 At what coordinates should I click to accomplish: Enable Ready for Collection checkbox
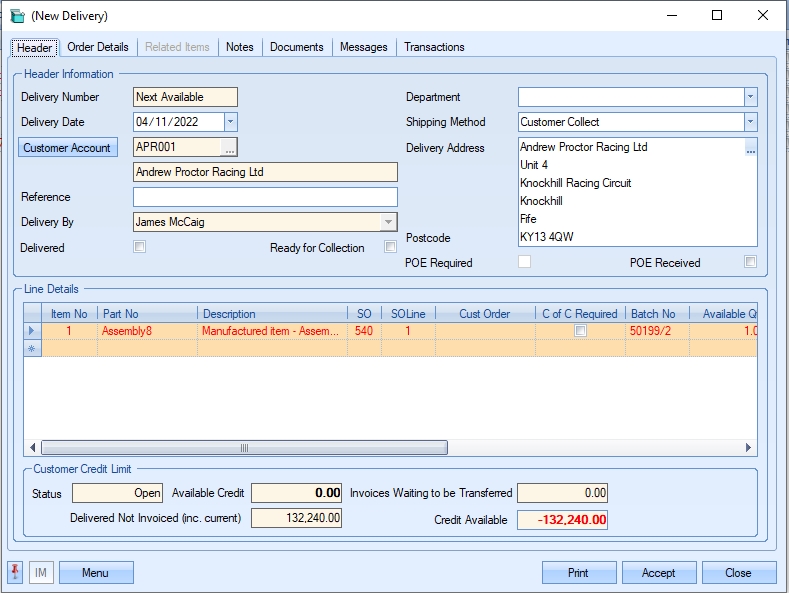coord(390,248)
